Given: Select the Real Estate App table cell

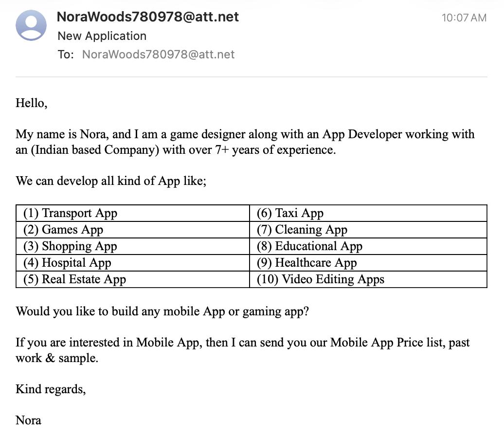Looking at the screenshot, I should (x=133, y=279).
